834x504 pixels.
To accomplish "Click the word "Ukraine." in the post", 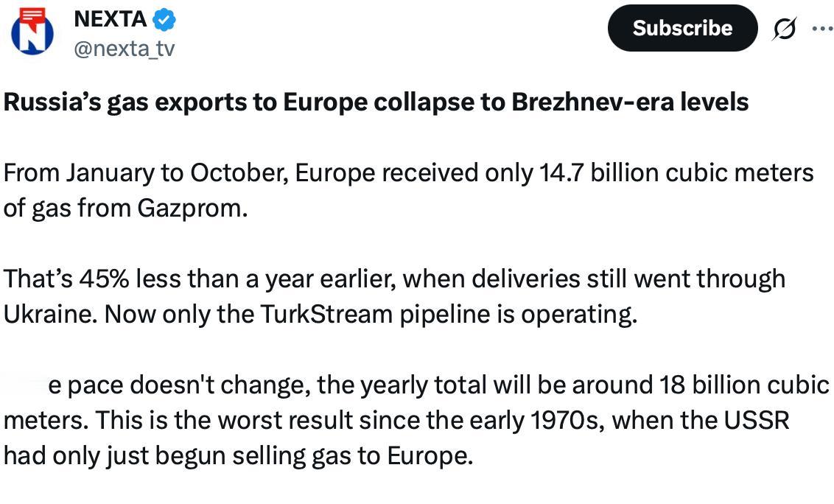I will pos(49,315).
